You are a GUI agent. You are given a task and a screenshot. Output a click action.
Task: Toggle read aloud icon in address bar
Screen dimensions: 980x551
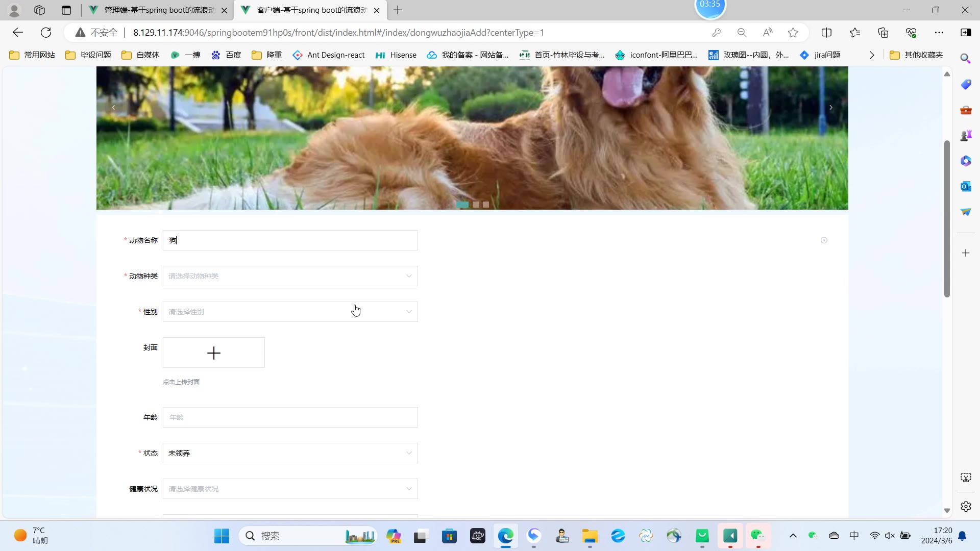click(768, 33)
